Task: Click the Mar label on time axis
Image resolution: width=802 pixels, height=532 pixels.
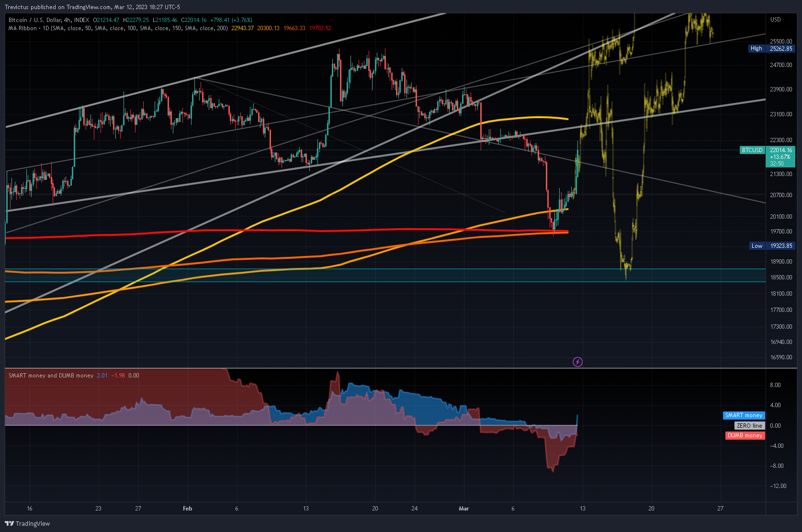Action: click(463, 509)
